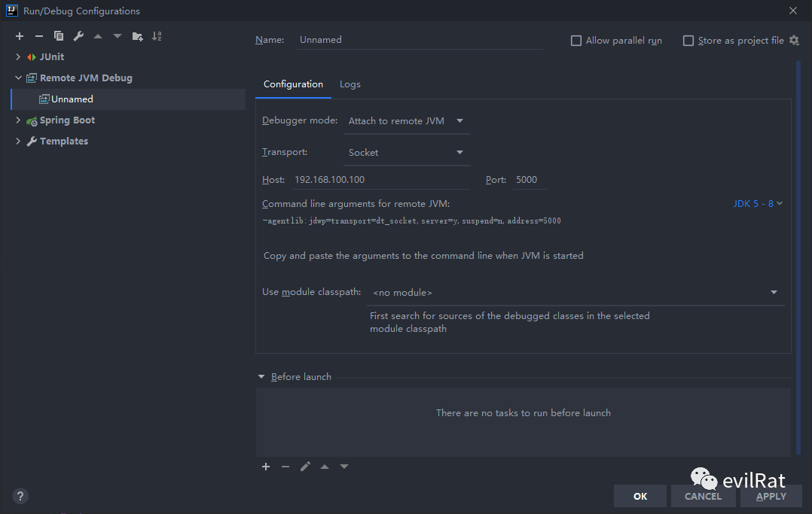Open the JDK 5 - 8 version link

point(758,204)
